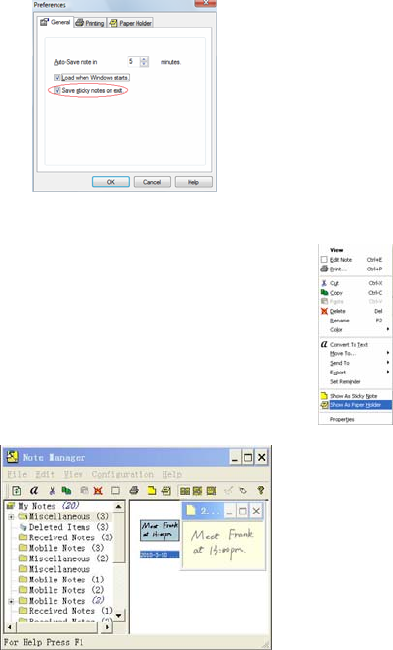Click the new note icon at toolbar start

tap(17, 491)
